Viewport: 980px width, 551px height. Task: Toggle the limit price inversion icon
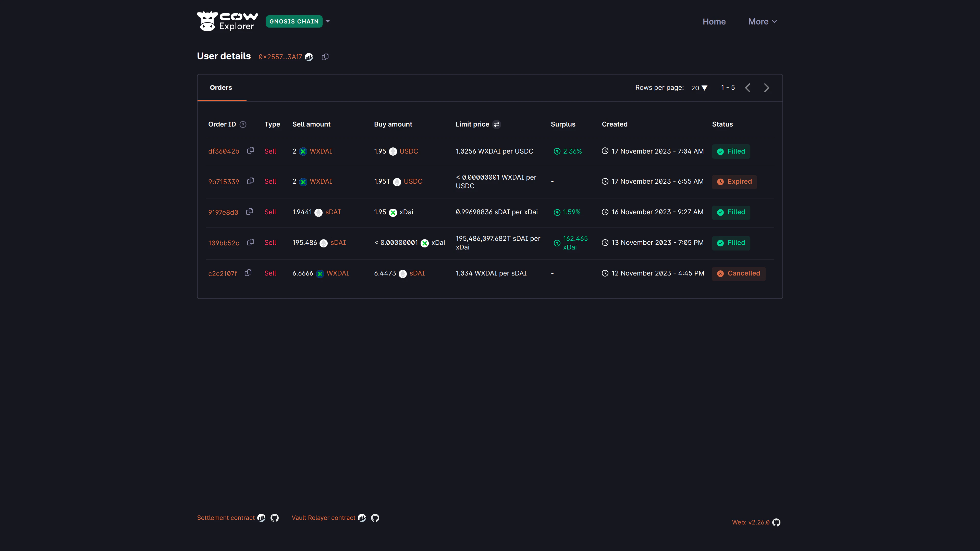point(497,124)
